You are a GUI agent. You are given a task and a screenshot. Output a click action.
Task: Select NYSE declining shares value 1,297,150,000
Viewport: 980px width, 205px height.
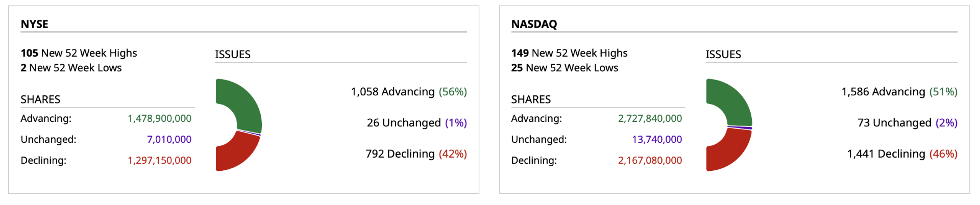click(159, 160)
